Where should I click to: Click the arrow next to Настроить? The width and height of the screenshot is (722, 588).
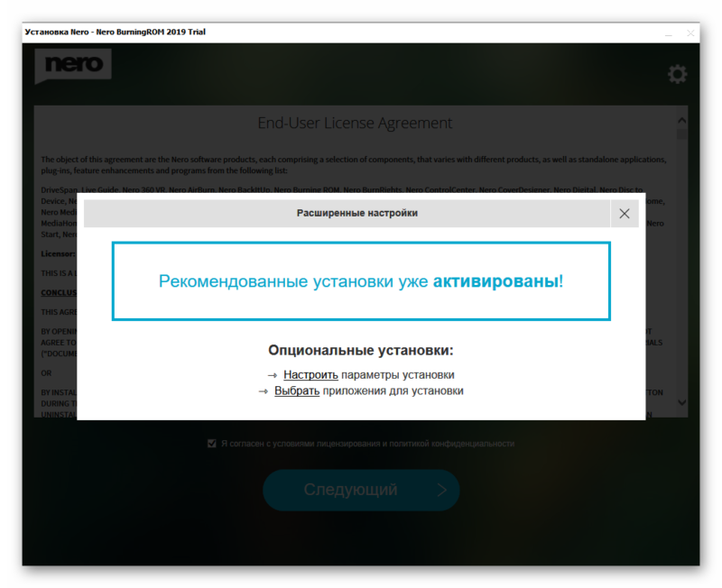[273, 376]
